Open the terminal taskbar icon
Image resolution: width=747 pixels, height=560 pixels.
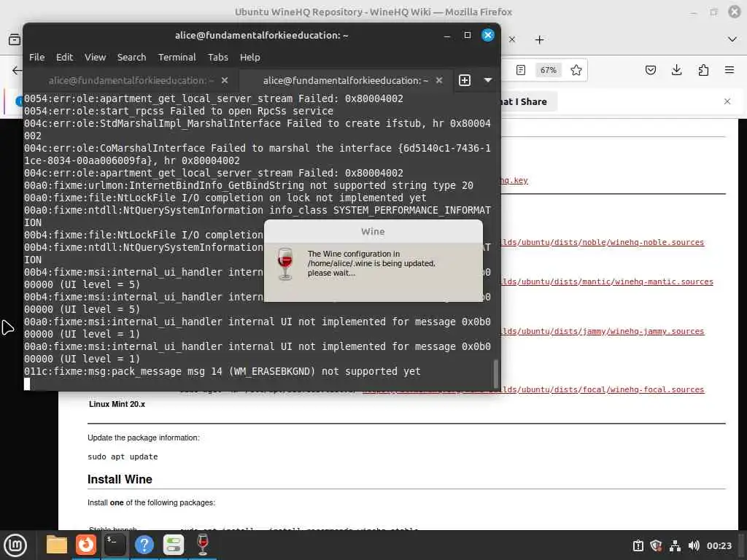coord(115,545)
